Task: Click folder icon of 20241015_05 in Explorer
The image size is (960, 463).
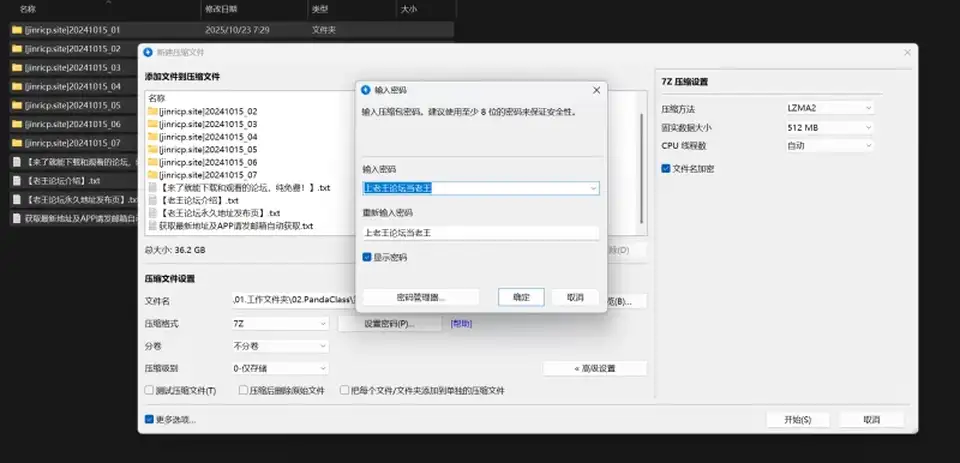Action: tap(17, 105)
